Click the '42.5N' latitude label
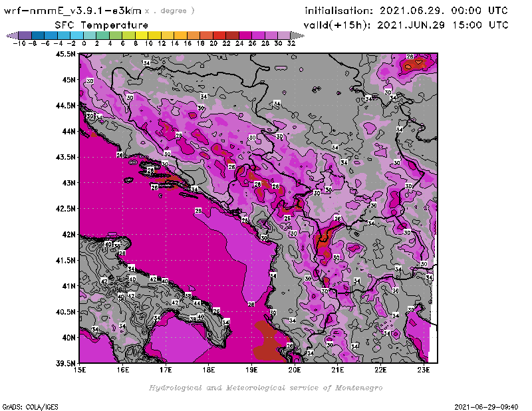Viewport: 532px width, 411px height. [x=65, y=209]
